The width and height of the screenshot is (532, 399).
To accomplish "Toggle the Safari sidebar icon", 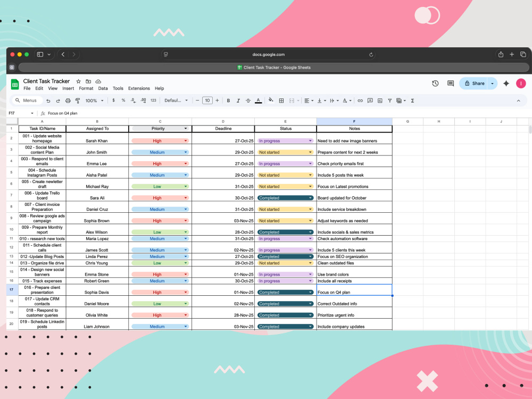I will 40,54.
